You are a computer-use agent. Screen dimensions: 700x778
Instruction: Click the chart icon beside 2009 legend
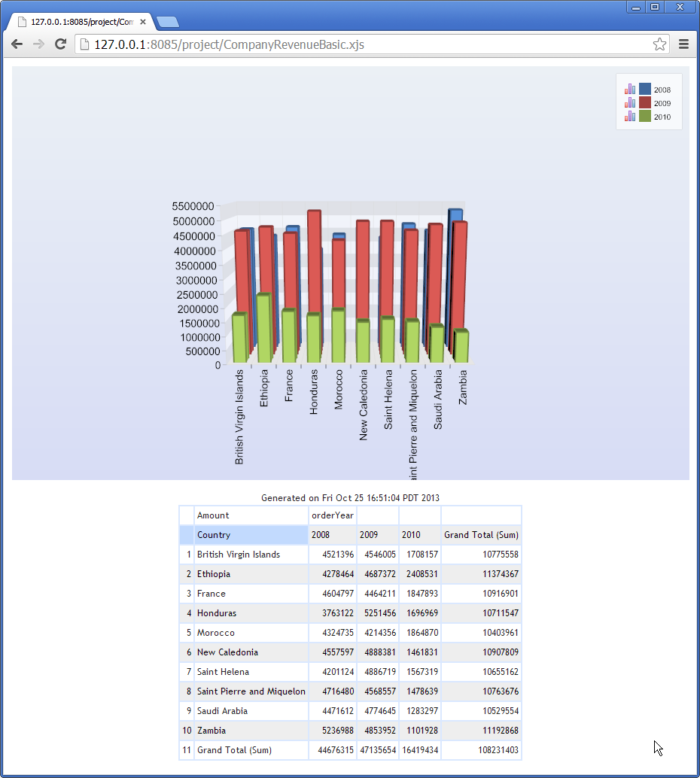pyautogui.click(x=630, y=103)
